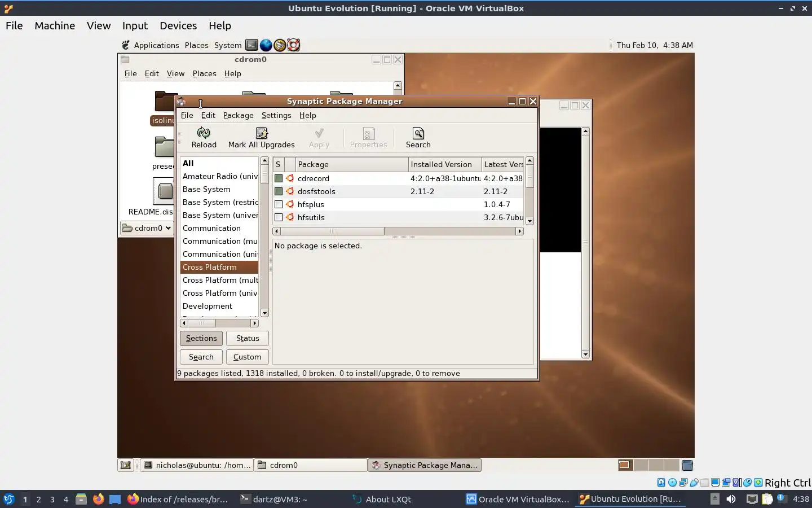Switch filter view to Search results
This screenshot has height=508, width=812.
pos(201,357)
